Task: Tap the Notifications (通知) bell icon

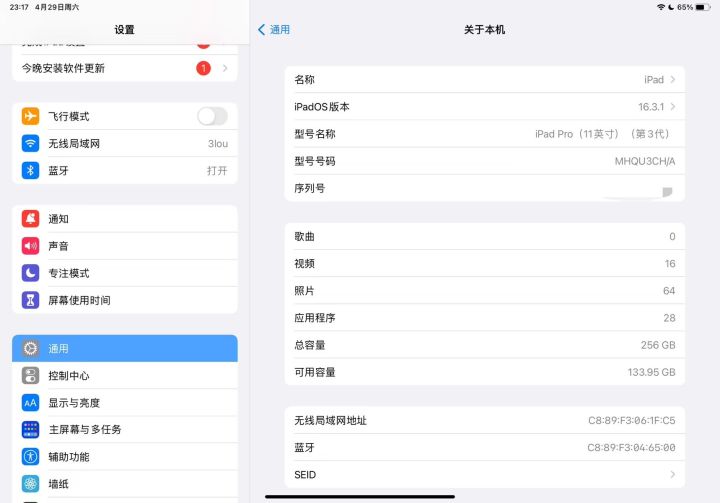Action: coord(30,219)
